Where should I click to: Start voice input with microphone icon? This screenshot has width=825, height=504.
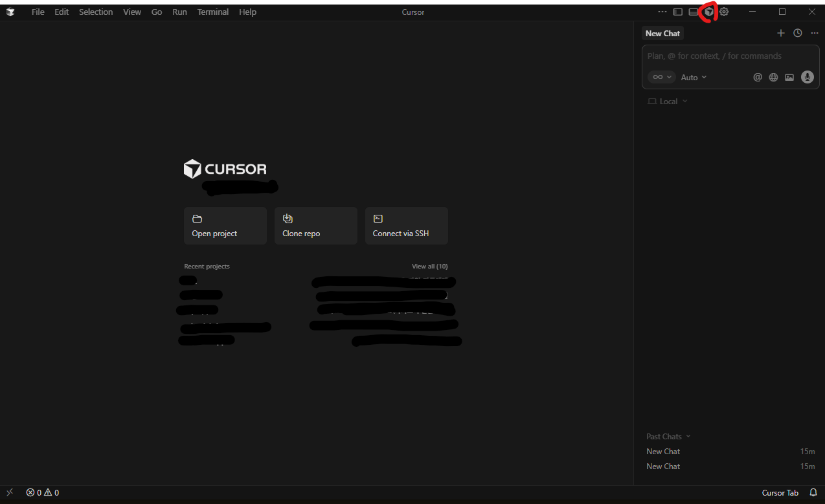point(807,77)
